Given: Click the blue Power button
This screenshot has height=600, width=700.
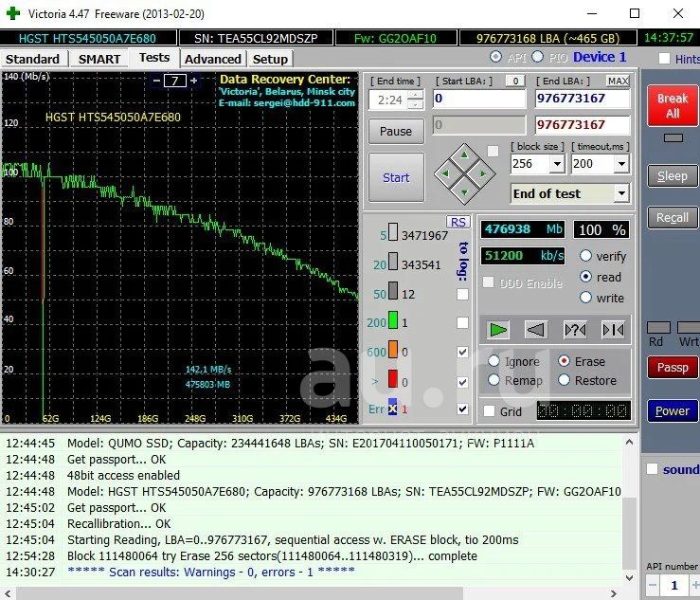Looking at the screenshot, I should click(x=673, y=410).
